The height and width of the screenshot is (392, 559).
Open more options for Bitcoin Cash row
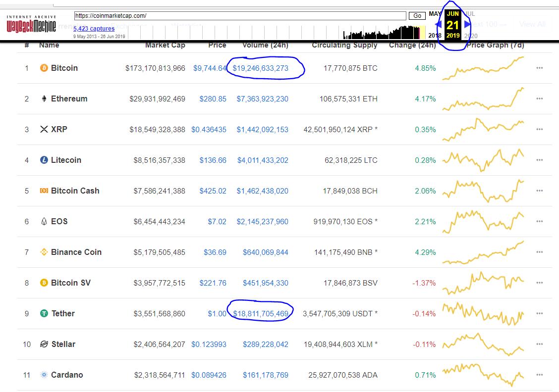(x=539, y=191)
